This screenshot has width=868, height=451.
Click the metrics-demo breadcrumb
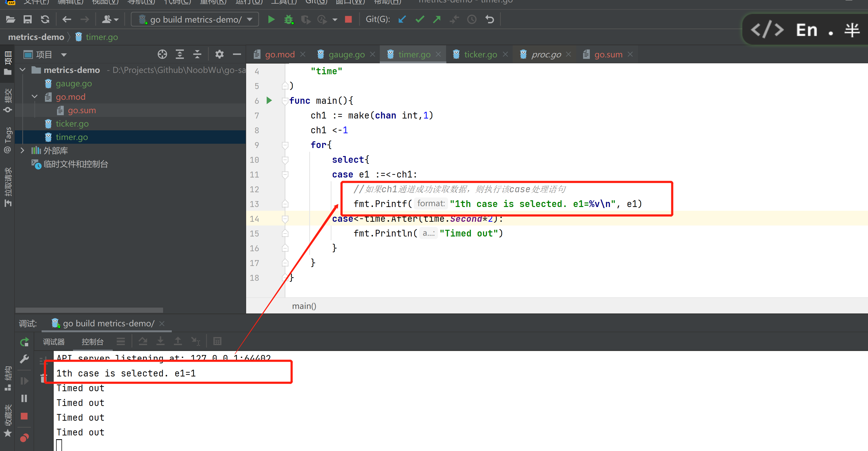[36, 37]
